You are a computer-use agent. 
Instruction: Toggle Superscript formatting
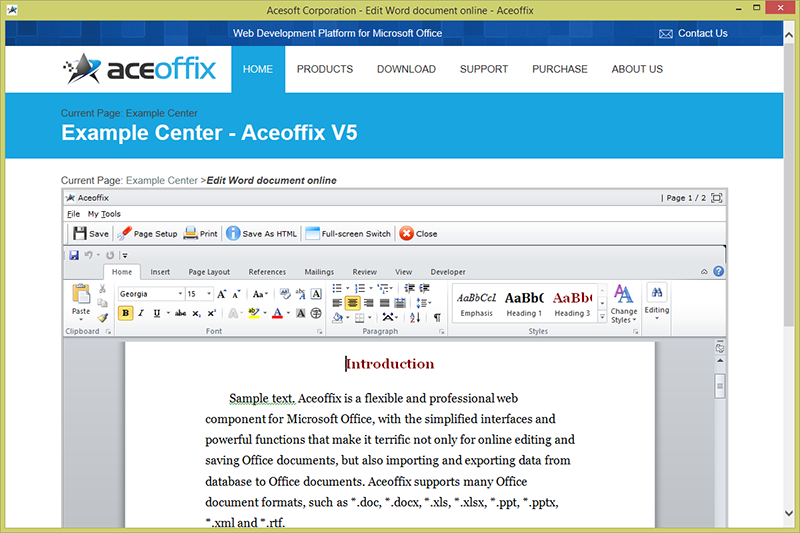tap(211, 313)
